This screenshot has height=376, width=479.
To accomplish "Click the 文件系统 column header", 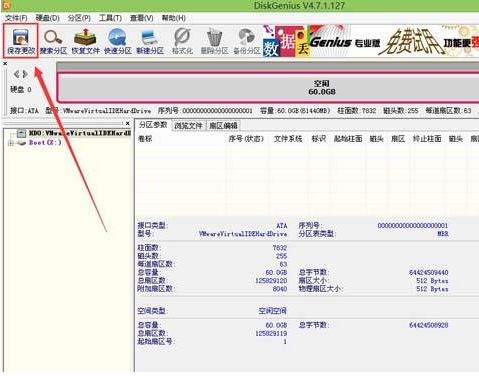I will [288, 139].
